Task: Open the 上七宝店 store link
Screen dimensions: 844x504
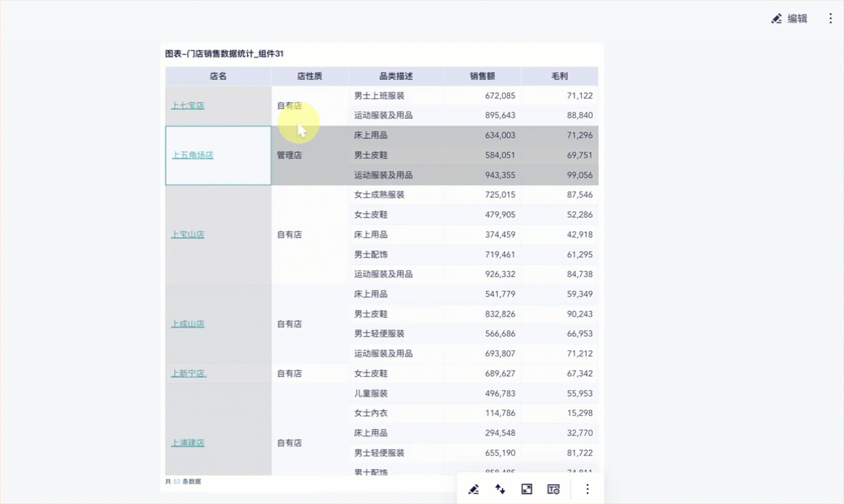Action: click(188, 106)
